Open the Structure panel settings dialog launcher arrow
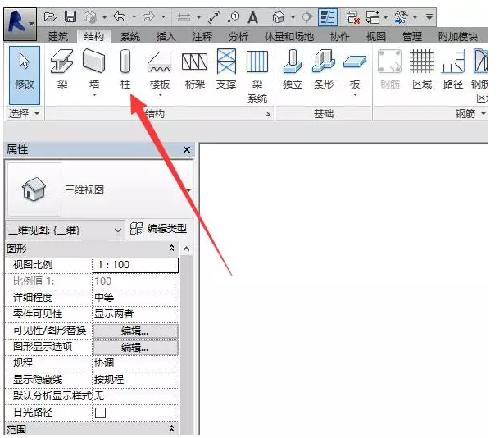Image resolution: width=504 pixels, height=438 pixels. 269,114
